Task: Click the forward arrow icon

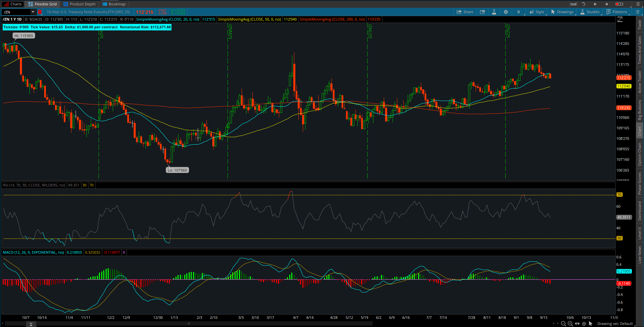Action: [x=607, y=4]
